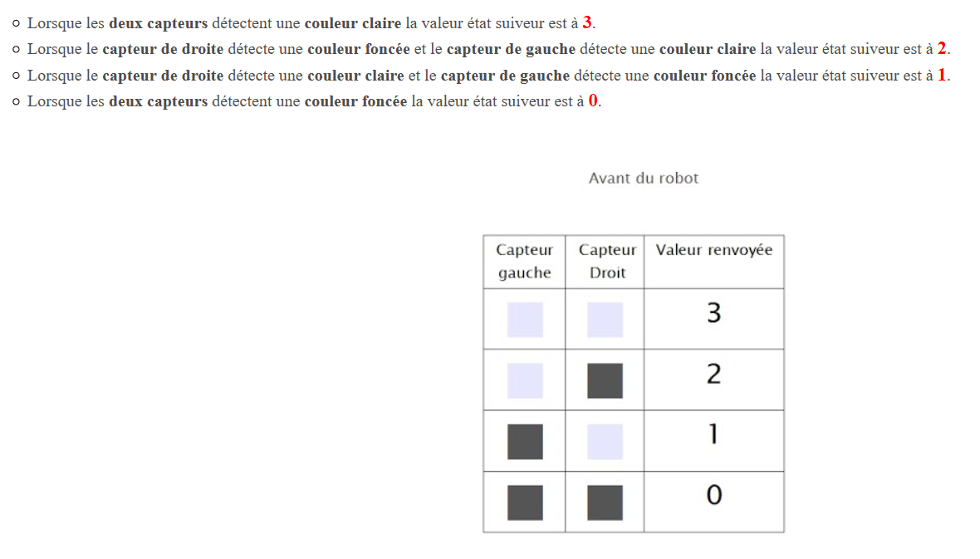
Task: Click the red 3 in first bullet
Action: tap(587, 22)
